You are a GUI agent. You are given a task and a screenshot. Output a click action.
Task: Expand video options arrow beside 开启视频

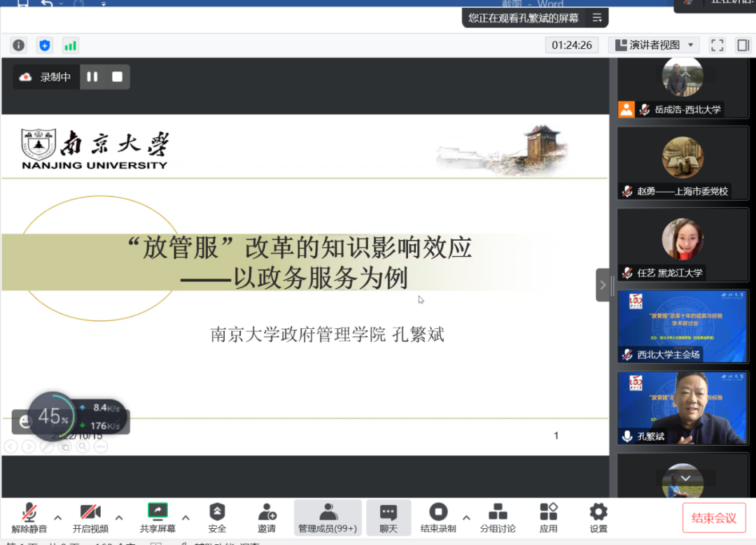tap(119, 518)
